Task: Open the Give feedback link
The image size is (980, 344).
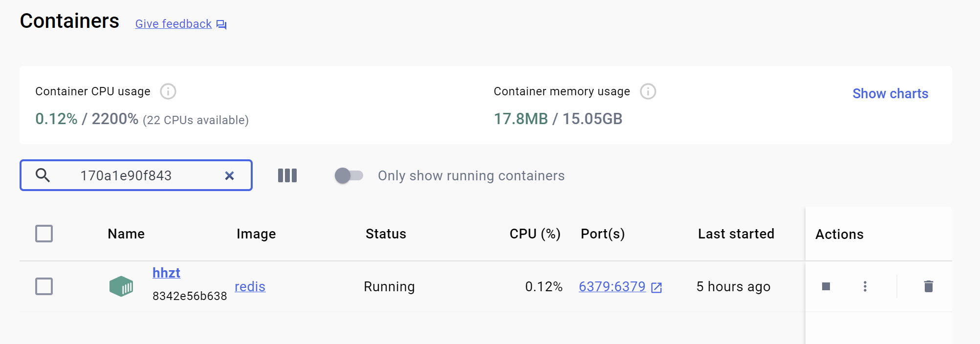Action: tap(173, 24)
